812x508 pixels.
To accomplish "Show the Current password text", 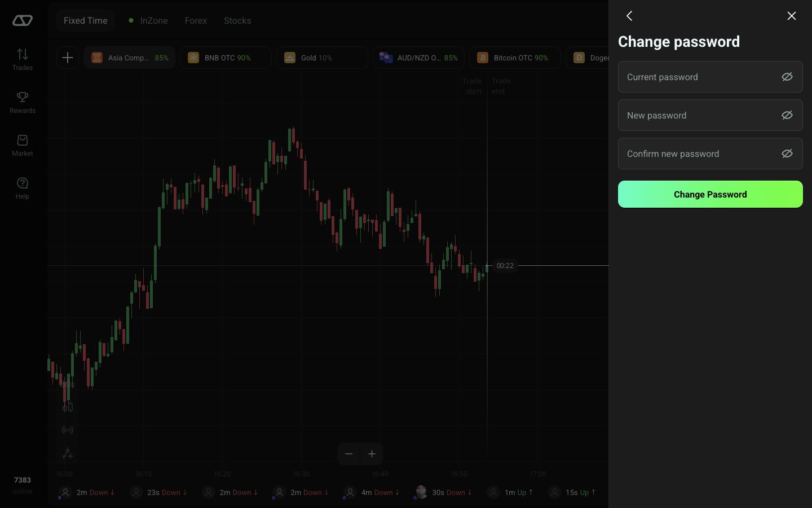I will point(787,77).
